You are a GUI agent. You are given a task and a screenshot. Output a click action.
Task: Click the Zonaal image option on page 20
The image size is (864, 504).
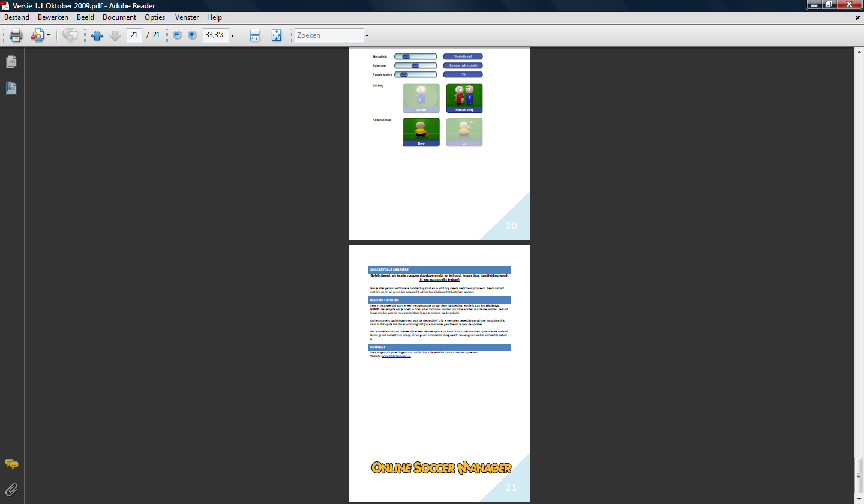[421, 98]
